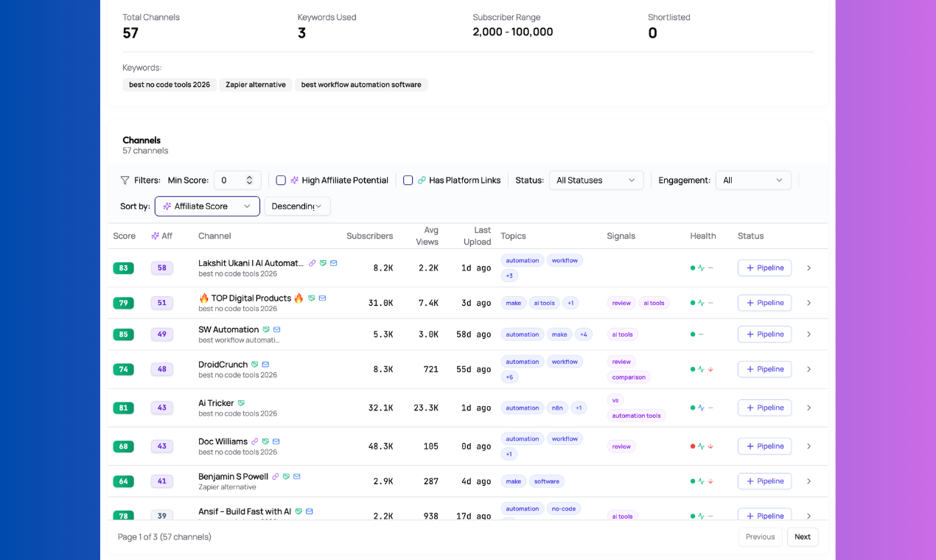Click email icon next to DroidCrunch
This screenshot has width=936, height=560.
point(265,364)
